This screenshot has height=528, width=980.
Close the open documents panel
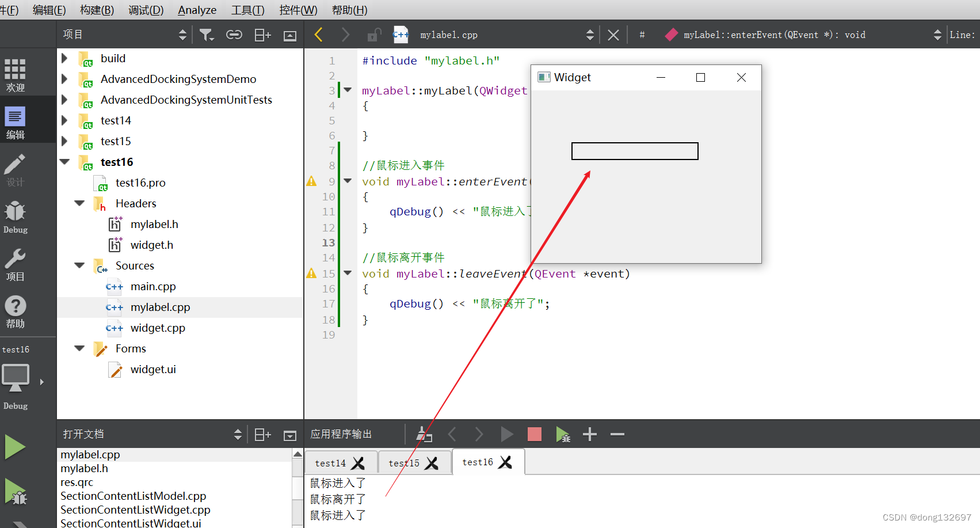[x=290, y=435]
